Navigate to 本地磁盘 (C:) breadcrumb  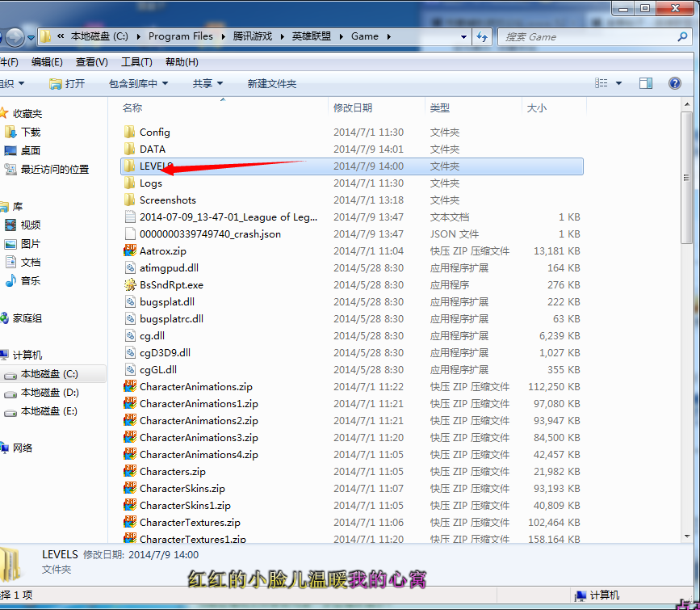(x=99, y=36)
